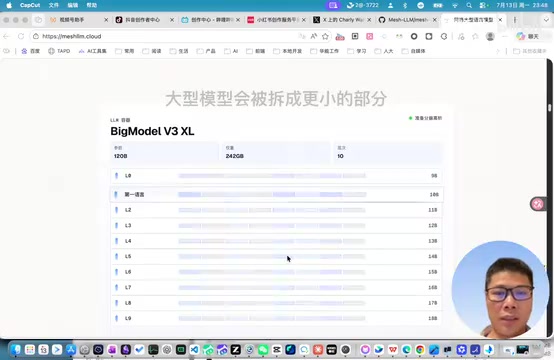The height and width of the screenshot is (360, 554).
Task: Open the 帮助 menu
Action: 92,5
